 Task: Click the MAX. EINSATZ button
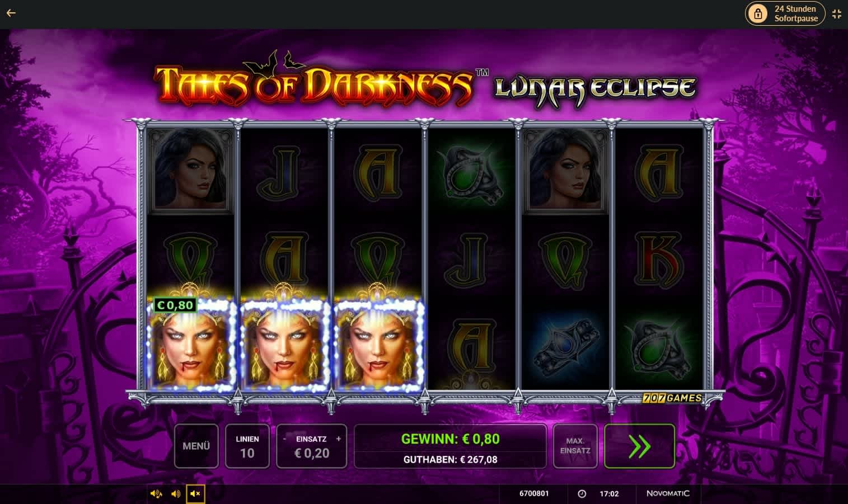[x=575, y=446]
